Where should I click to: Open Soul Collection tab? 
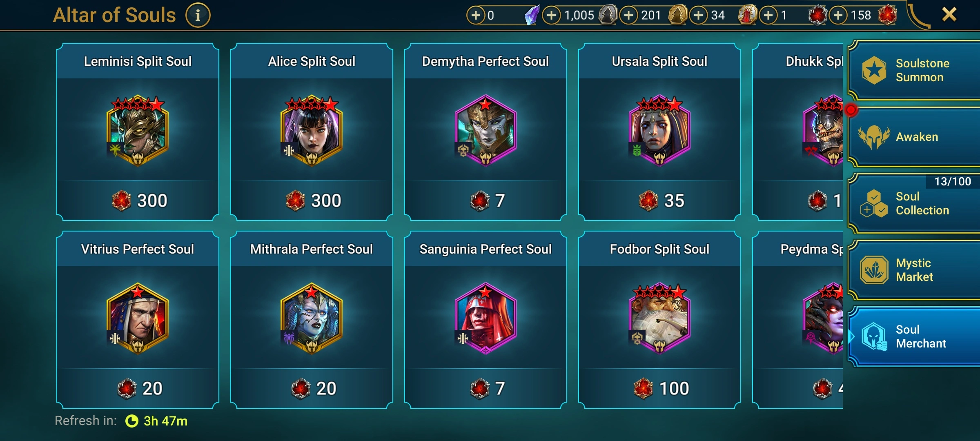click(914, 203)
